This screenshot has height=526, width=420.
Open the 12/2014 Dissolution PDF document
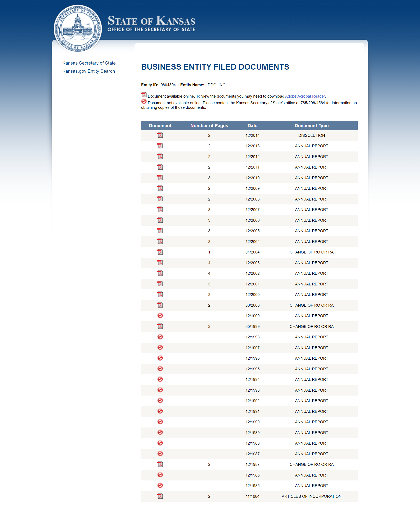coord(160,135)
